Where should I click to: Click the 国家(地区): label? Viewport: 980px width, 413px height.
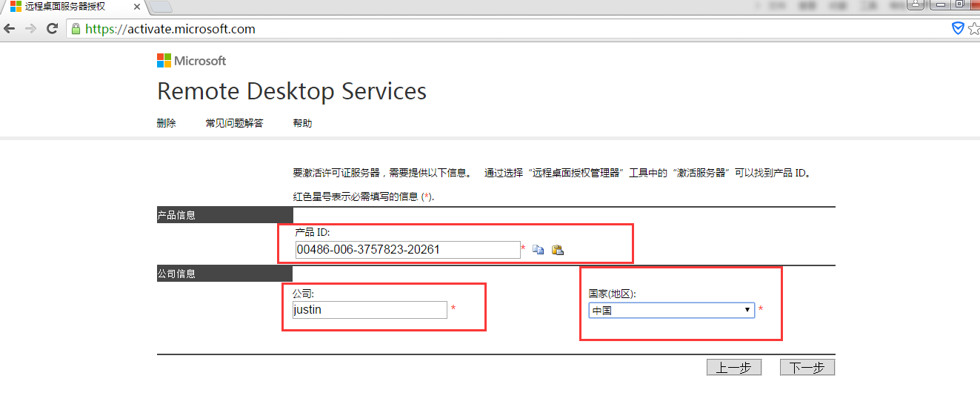pos(613,294)
